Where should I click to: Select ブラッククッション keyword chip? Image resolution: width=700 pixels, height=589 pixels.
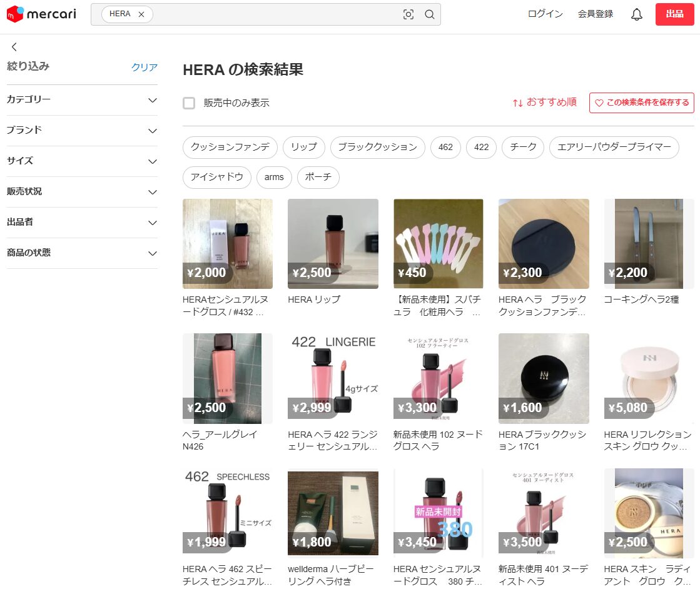377,148
